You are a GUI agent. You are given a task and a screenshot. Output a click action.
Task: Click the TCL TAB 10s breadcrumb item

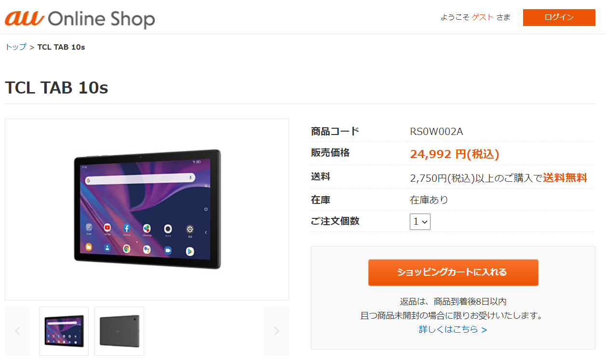61,47
